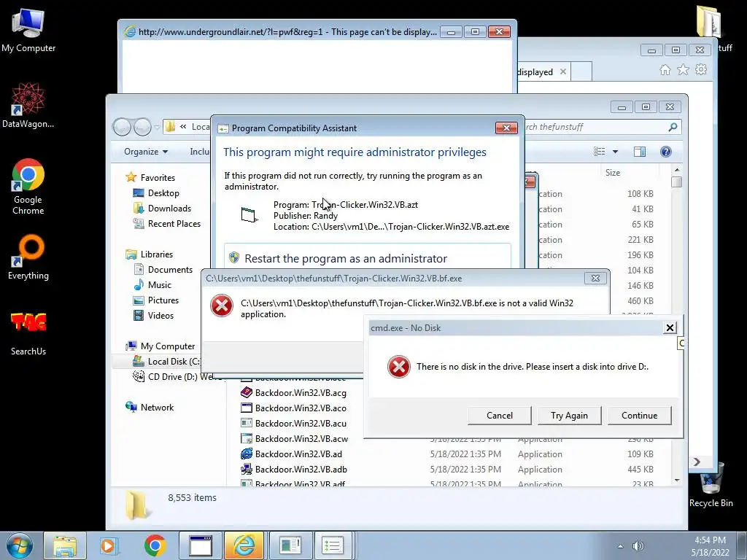The width and height of the screenshot is (747, 560).
Task: Click the search magnifier in Explorer
Action: coord(673,127)
